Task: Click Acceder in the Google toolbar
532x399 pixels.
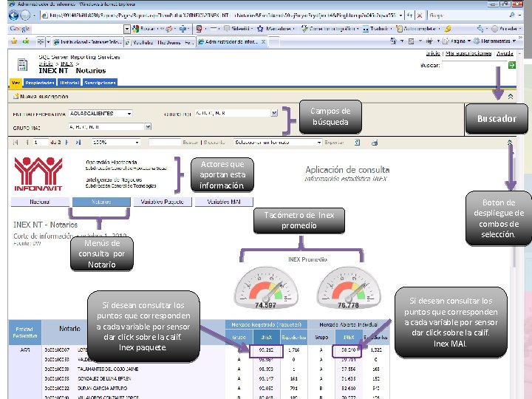Action: tap(505, 29)
